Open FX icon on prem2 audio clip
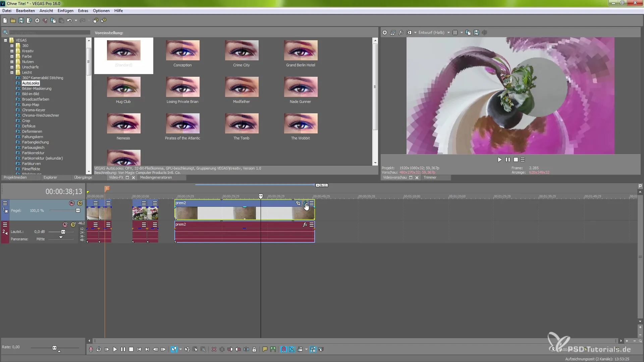This screenshot has width=644, height=362. [305, 225]
